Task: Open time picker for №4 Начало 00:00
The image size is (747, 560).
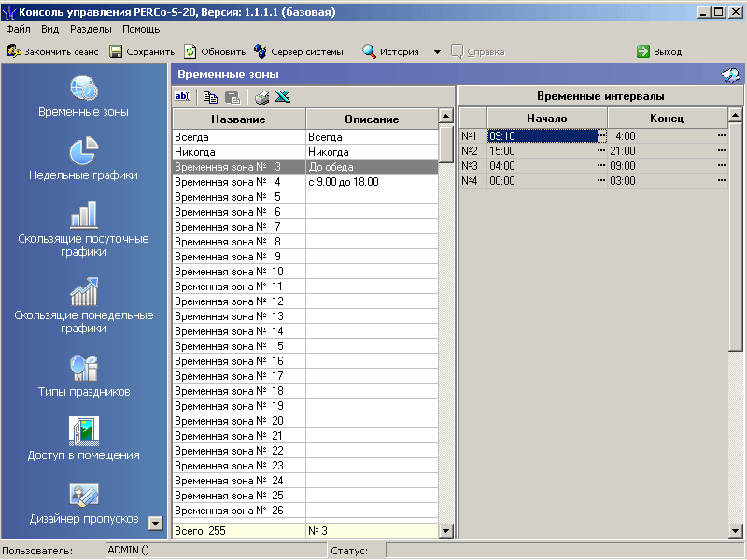Action: [601, 180]
